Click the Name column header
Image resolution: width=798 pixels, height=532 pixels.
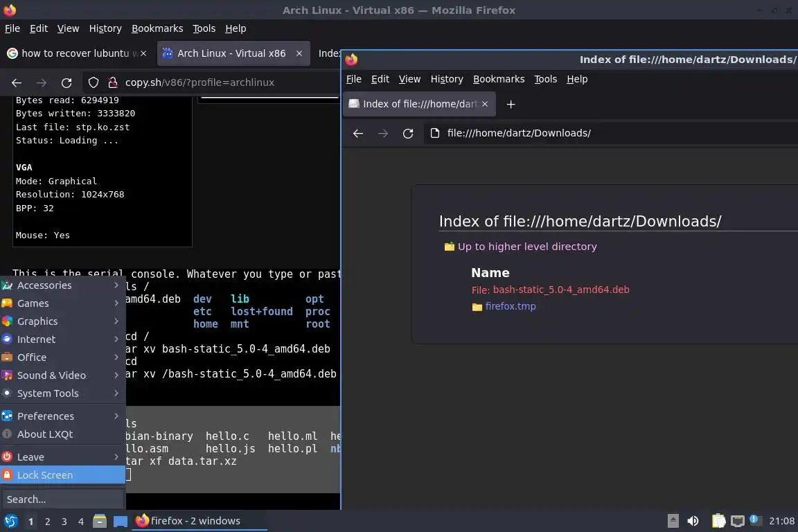coord(490,273)
